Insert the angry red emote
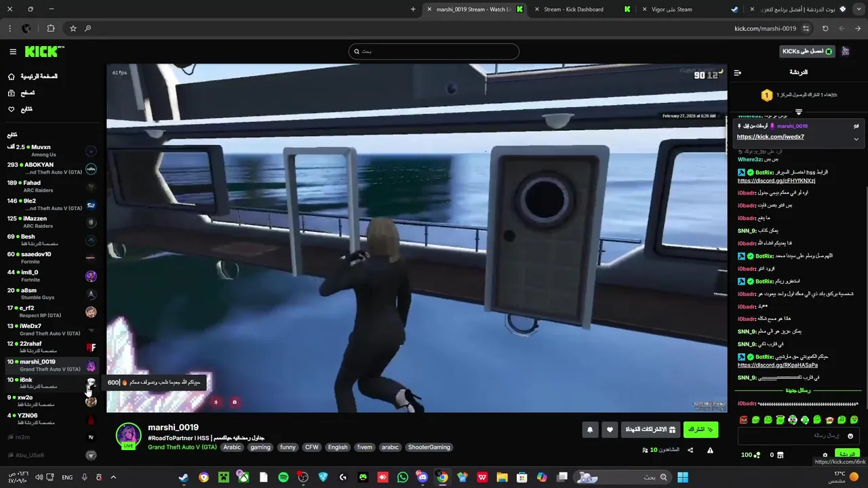The width and height of the screenshot is (868, 488). pyautogui.click(x=743, y=420)
